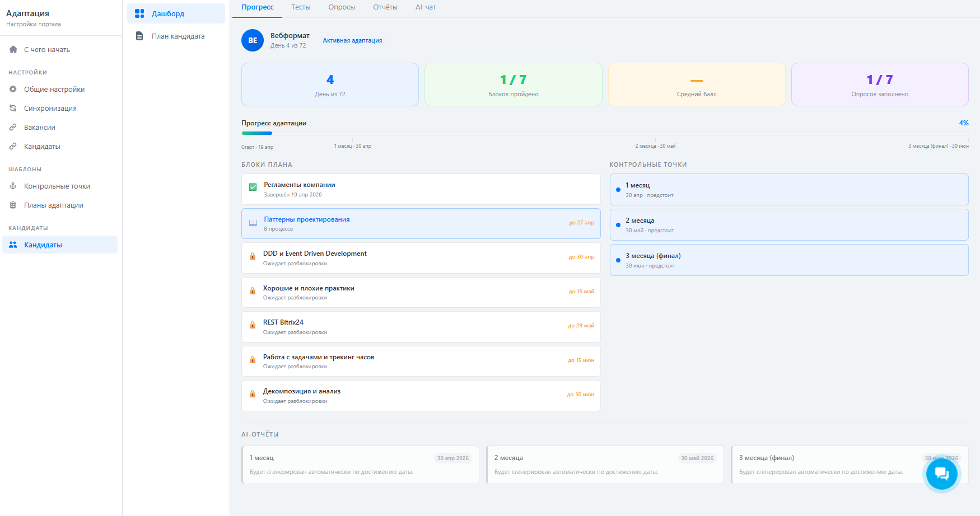Click the lock icon on REST Bitrix24 block
Image resolution: width=980 pixels, height=516 pixels.
click(253, 326)
